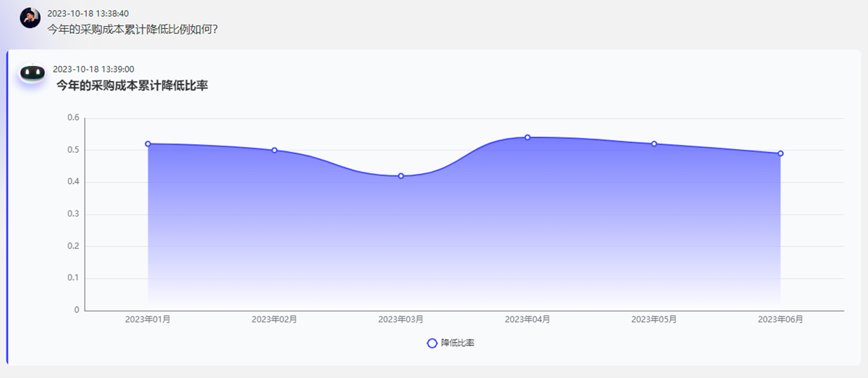Click the chart title 今年的采购成本累计降低比率
The width and height of the screenshot is (868, 378).
[132, 86]
